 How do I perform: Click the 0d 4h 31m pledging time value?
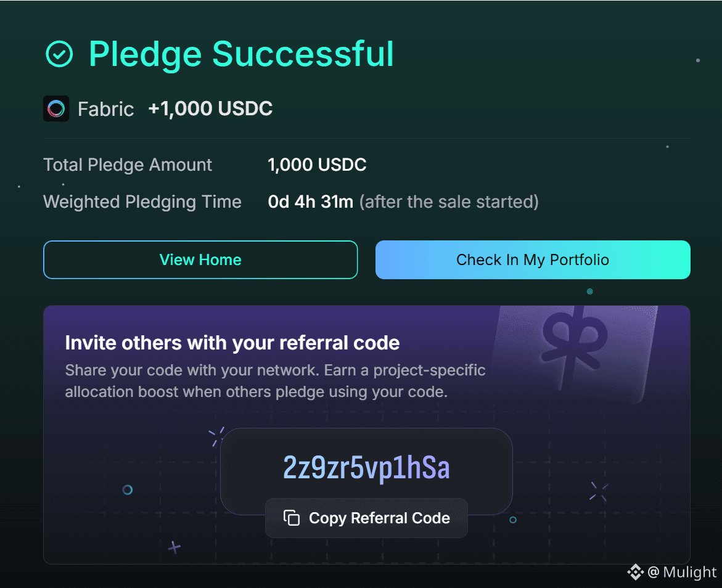click(311, 202)
